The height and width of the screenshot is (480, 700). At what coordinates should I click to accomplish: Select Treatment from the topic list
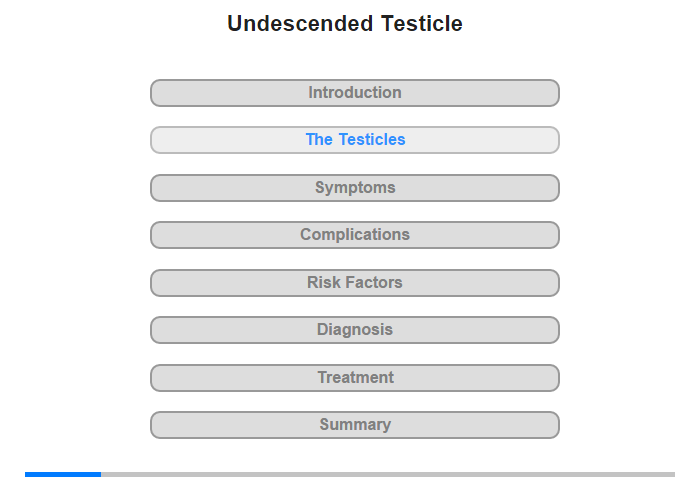tap(355, 378)
